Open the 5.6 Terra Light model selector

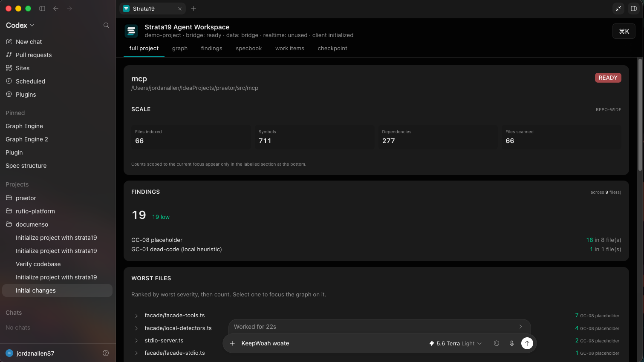tap(455, 343)
